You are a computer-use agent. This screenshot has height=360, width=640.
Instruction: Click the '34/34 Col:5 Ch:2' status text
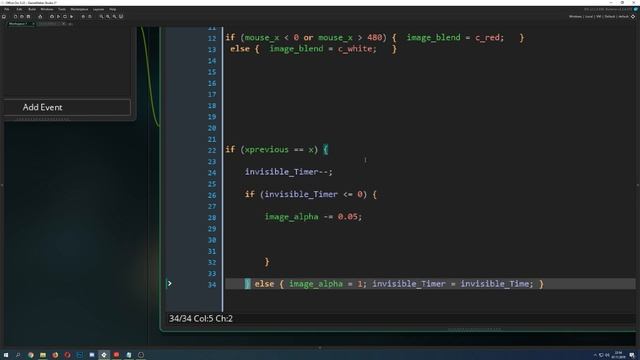tap(201, 318)
